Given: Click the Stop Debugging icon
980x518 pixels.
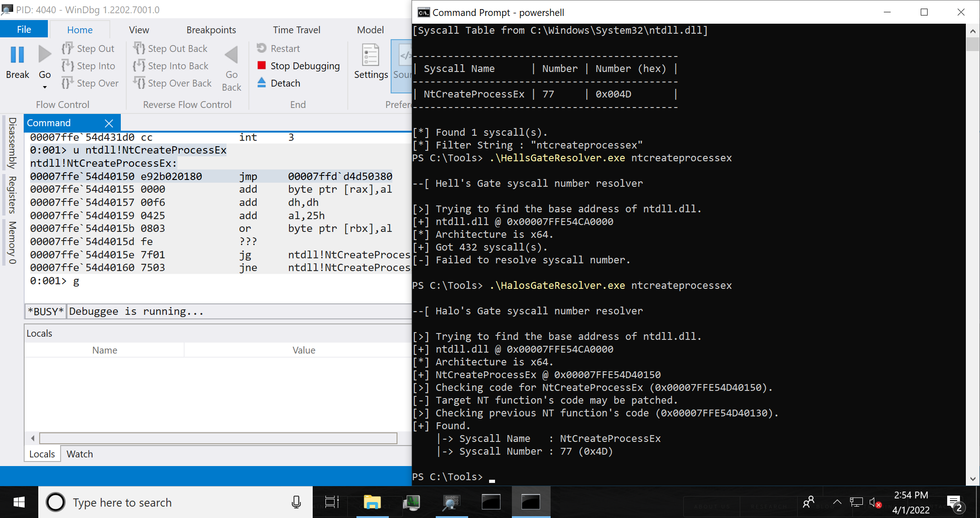Looking at the screenshot, I should click(261, 65).
